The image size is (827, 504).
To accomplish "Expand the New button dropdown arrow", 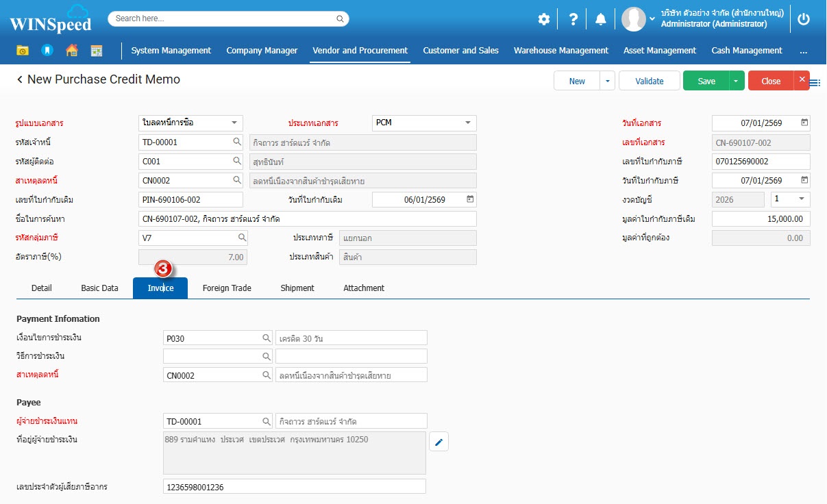I will click(607, 81).
